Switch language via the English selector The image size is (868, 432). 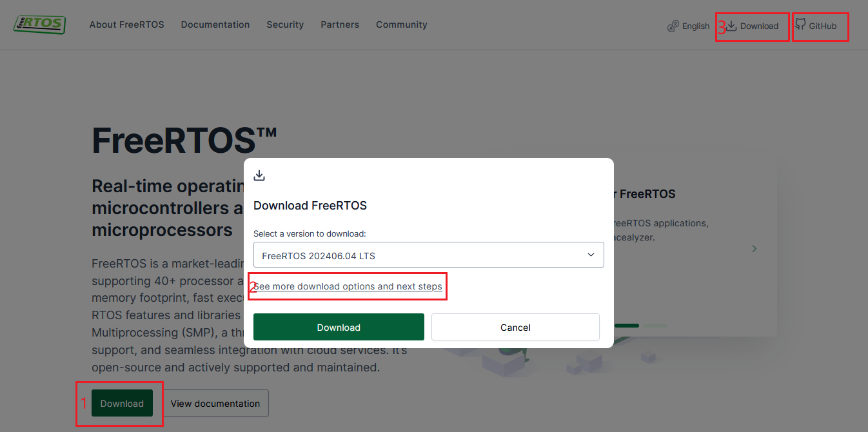(689, 26)
